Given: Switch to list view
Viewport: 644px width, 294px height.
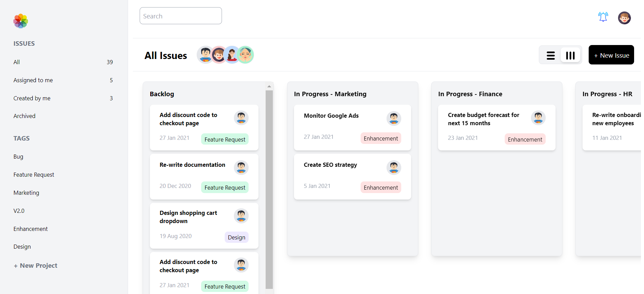Looking at the screenshot, I should 550,55.
